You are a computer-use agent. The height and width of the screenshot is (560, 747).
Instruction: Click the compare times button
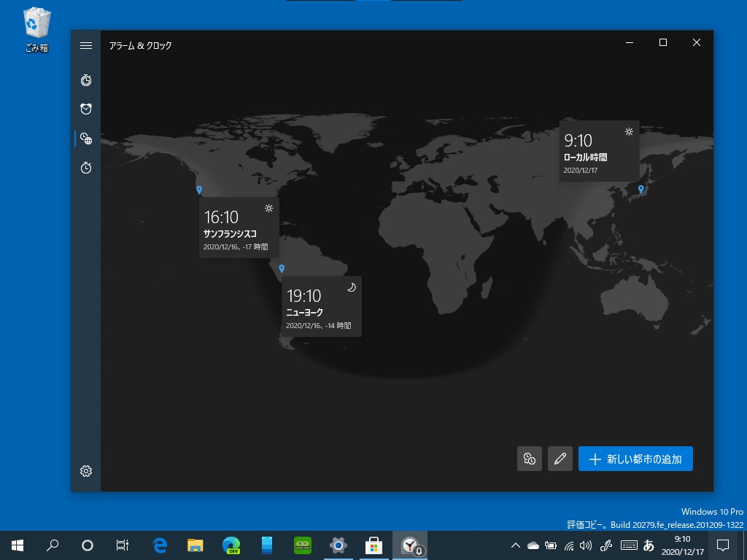pyautogui.click(x=530, y=459)
